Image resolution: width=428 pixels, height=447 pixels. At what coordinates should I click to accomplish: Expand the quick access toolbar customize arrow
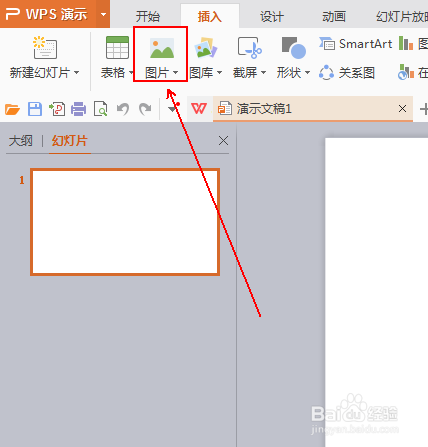pyautogui.click(x=172, y=109)
